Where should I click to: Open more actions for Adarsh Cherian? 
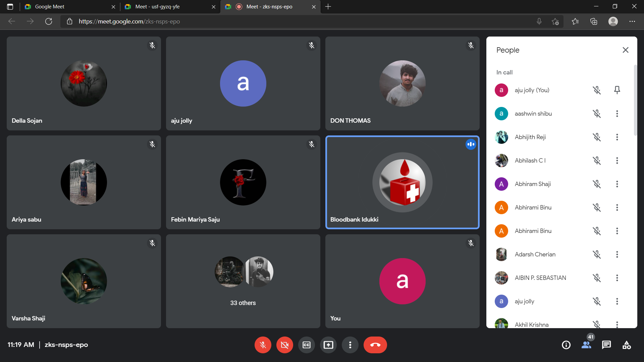click(617, 254)
